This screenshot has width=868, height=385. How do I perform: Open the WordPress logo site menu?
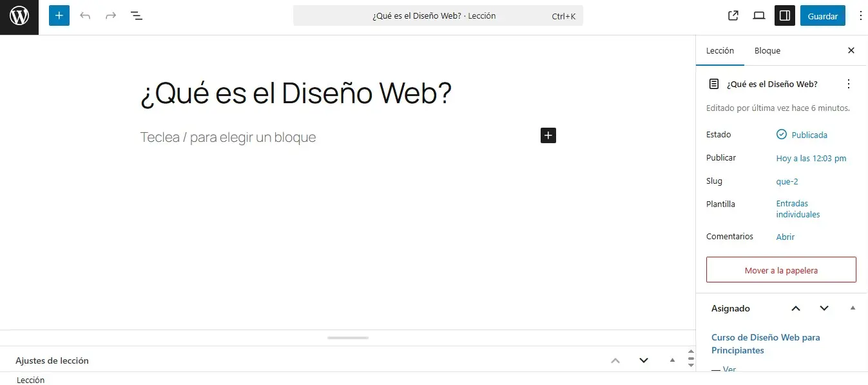(x=19, y=15)
